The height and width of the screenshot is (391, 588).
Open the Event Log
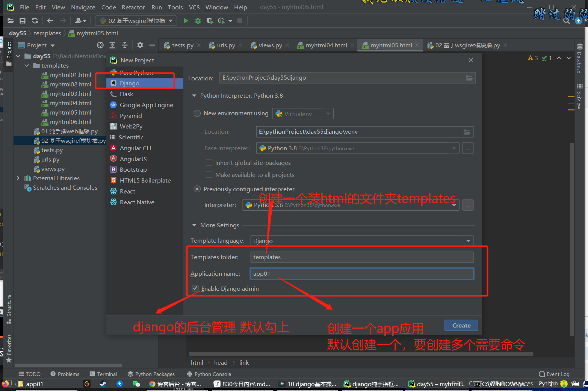554,374
